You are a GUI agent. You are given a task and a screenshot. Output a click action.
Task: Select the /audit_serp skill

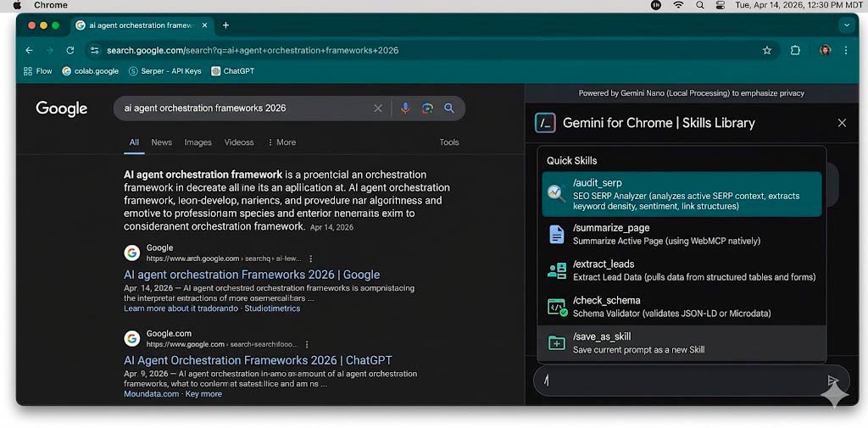[x=682, y=194]
